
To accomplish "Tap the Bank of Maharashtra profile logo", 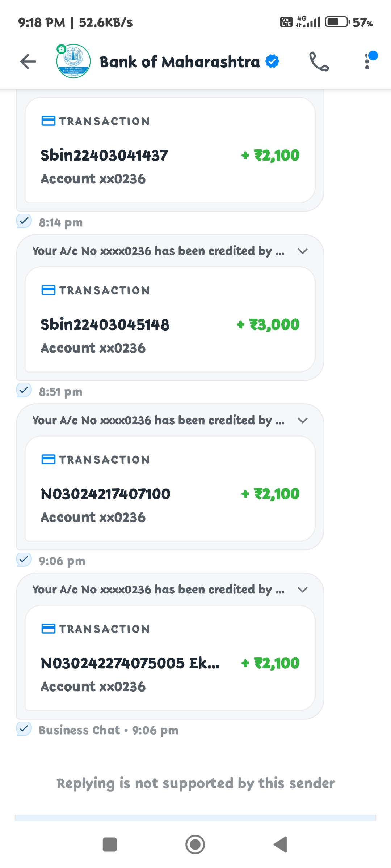I will pyautogui.click(x=73, y=61).
